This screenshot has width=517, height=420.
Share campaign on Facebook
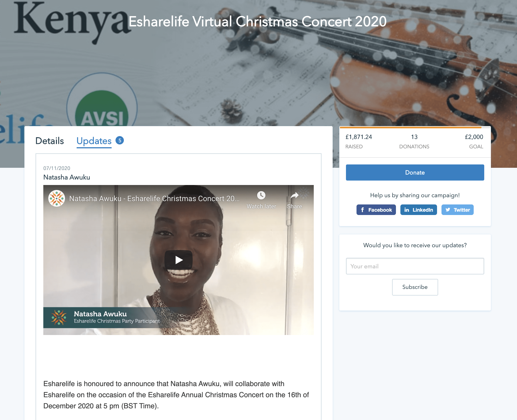(x=376, y=210)
